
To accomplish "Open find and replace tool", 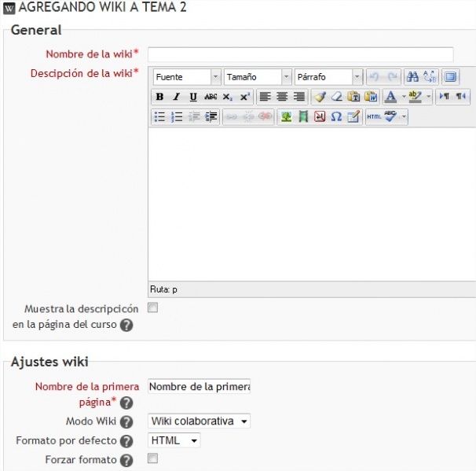I will tap(430, 77).
